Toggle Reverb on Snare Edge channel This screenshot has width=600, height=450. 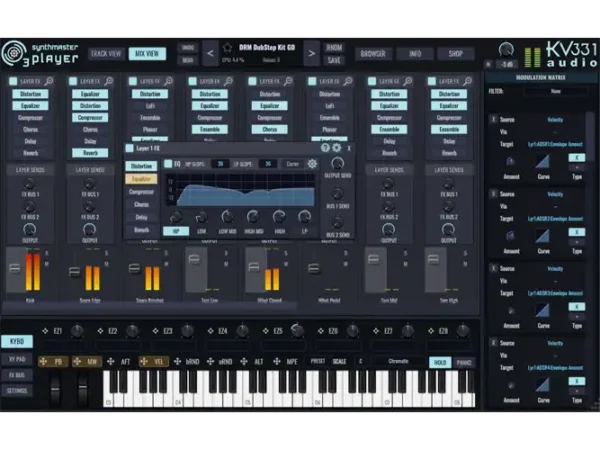(x=90, y=153)
